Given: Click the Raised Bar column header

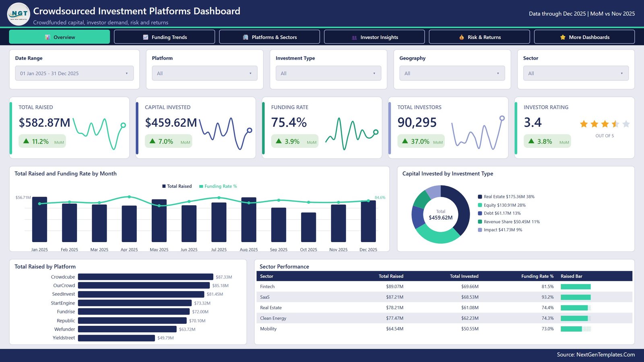Looking at the screenshot, I should pyautogui.click(x=572, y=276).
